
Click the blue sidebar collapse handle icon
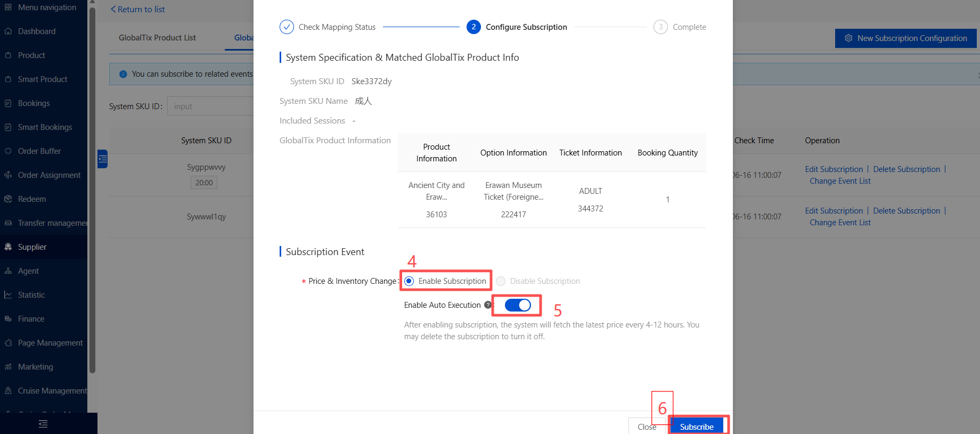[x=103, y=159]
